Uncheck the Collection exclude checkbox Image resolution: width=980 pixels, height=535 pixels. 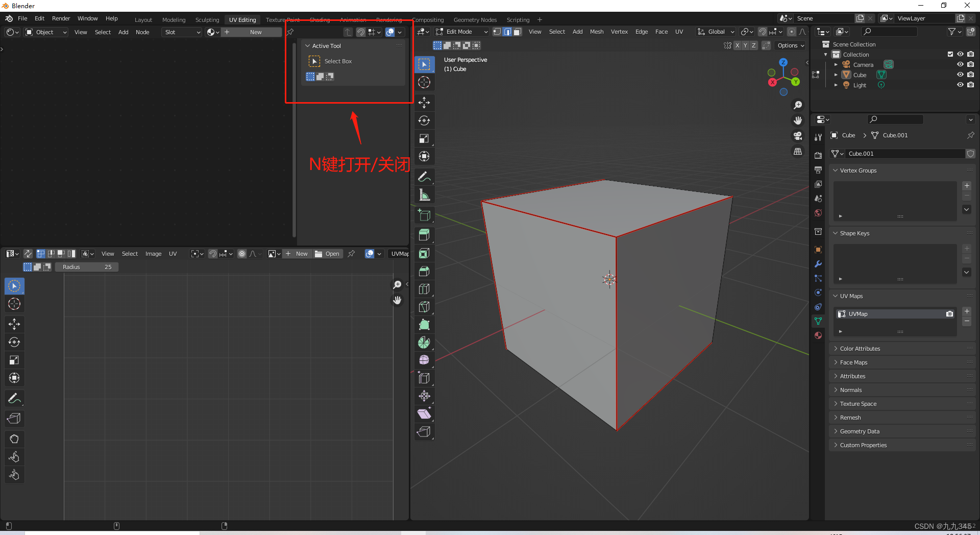[x=950, y=54]
